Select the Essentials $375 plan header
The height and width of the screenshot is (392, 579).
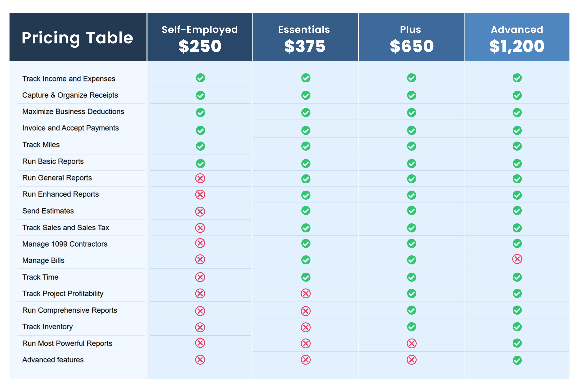click(305, 37)
